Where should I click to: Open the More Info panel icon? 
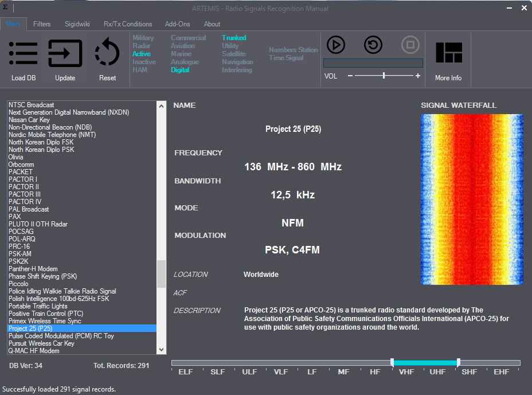[448, 53]
